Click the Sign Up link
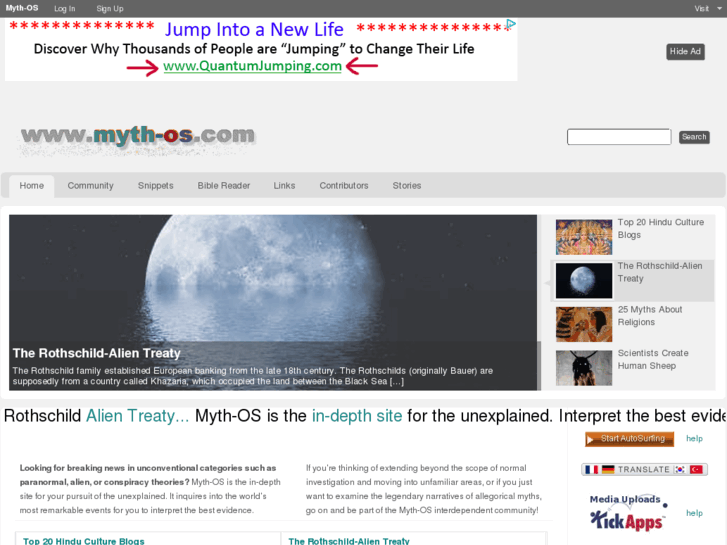 click(110, 8)
